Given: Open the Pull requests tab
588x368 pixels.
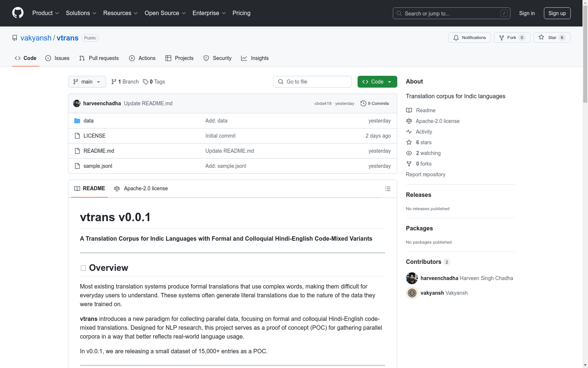Looking at the screenshot, I should [x=99, y=58].
